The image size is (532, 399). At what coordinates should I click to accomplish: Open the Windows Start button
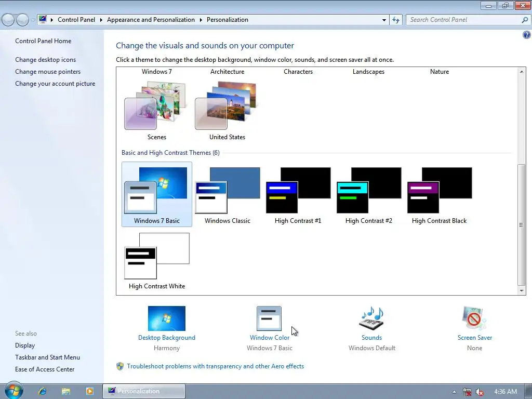click(14, 391)
